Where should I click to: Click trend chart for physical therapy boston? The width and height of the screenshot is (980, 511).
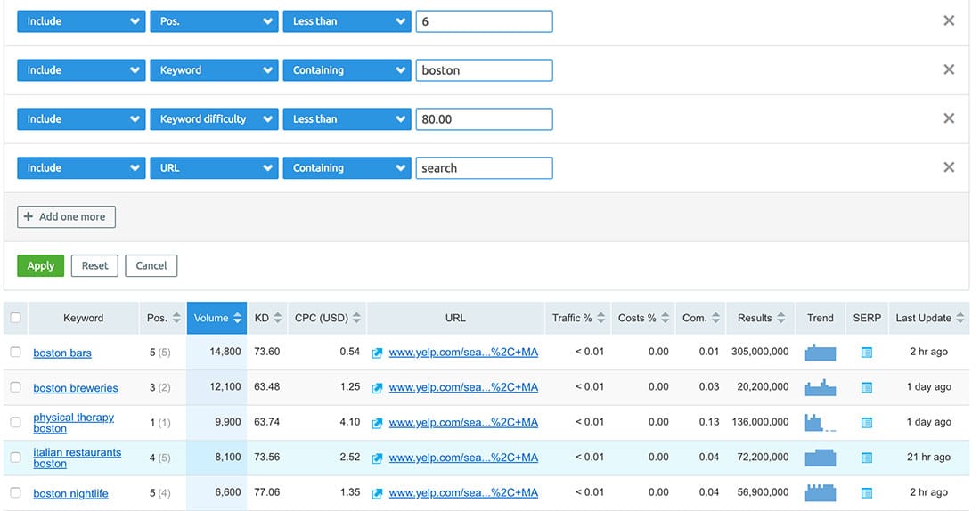coord(820,422)
